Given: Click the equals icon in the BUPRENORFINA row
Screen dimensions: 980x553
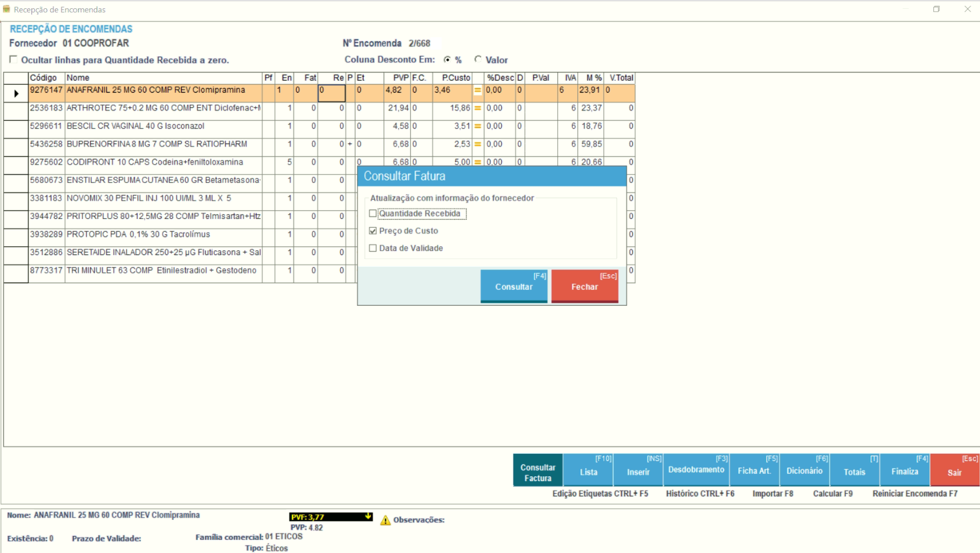Looking at the screenshot, I should point(478,145).
